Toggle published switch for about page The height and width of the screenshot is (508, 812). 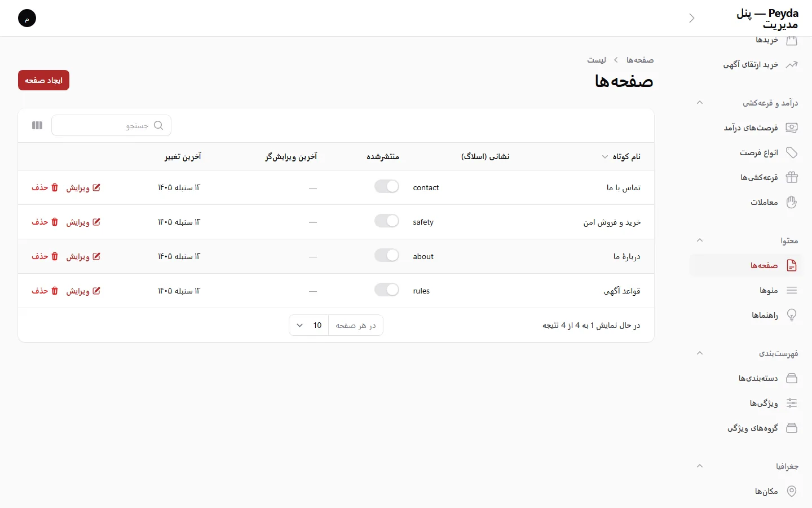click(x=387, y=256)
